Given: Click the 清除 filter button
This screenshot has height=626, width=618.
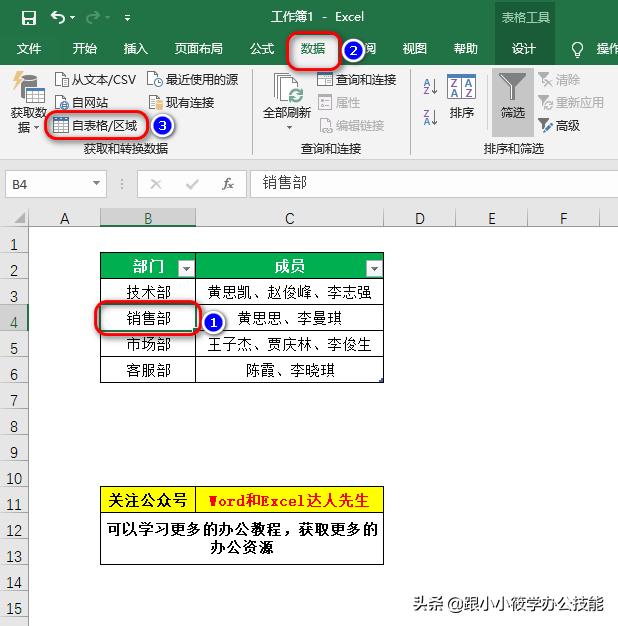Looking at the screenshot, I should click(x=559, y=79).
